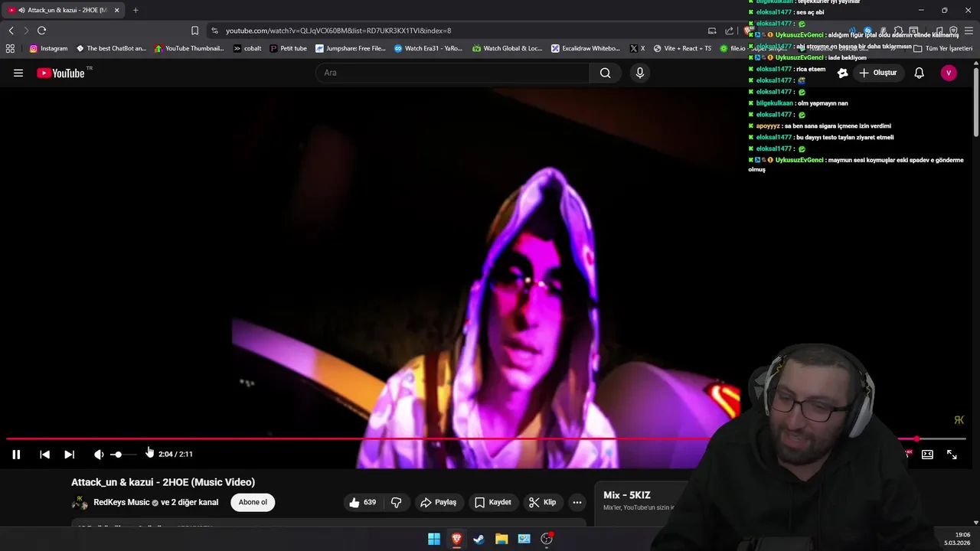
Task: Open the Jumpshare bookmark
Action: (351, 48)
